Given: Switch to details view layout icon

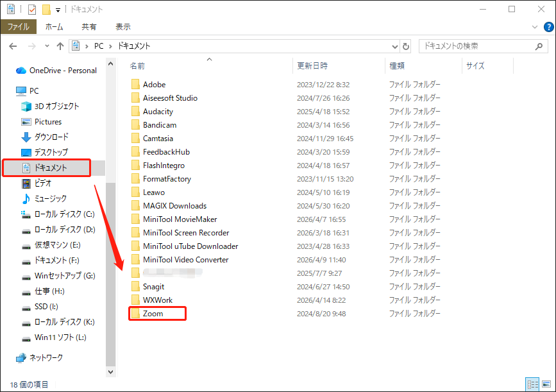Looking at the screenshot, I should coord(532,384).
